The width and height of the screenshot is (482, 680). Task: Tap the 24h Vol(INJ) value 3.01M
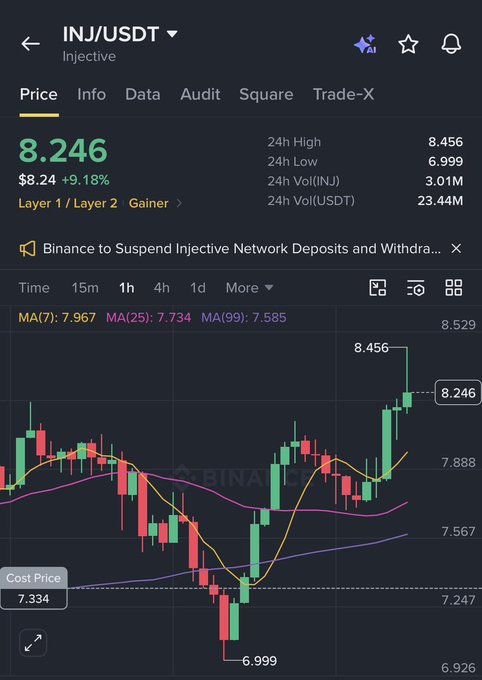tap(444, 181)
